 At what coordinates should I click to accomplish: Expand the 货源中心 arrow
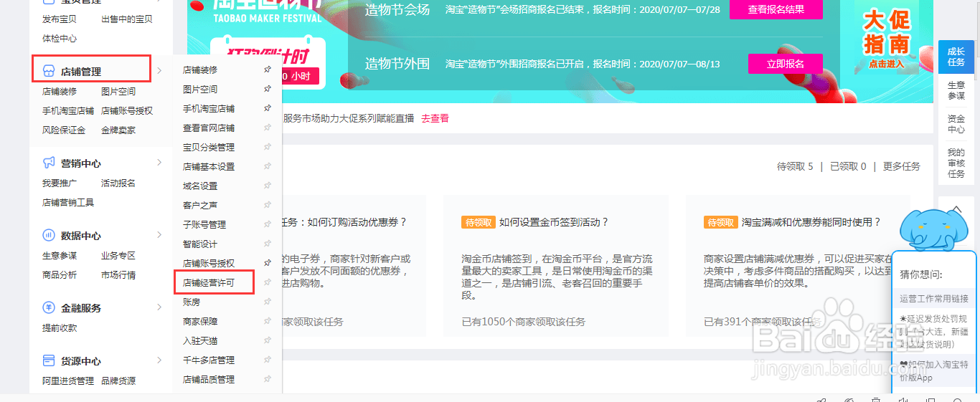[x=159, y=360]
